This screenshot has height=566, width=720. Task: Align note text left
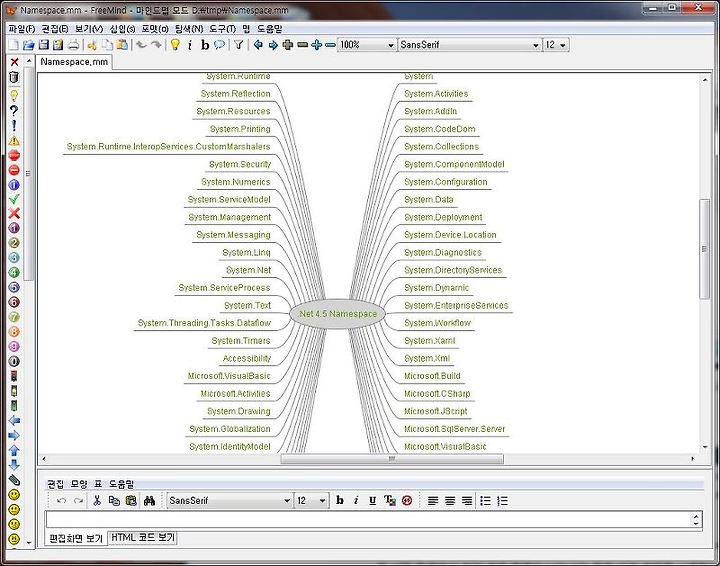pyautogui.click(x=433, y=501)
